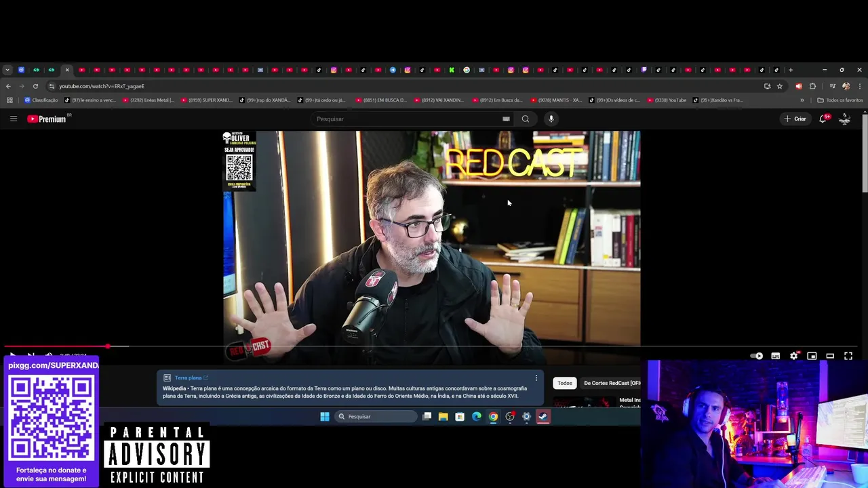View site information icon in address bar
This screenshot has height=488, width=868.
(x=52, y=86)
